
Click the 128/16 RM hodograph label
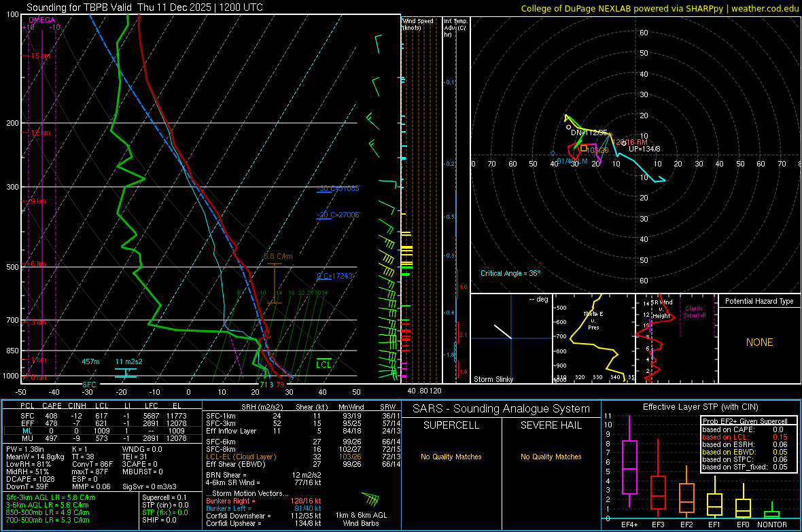point(629,142)
